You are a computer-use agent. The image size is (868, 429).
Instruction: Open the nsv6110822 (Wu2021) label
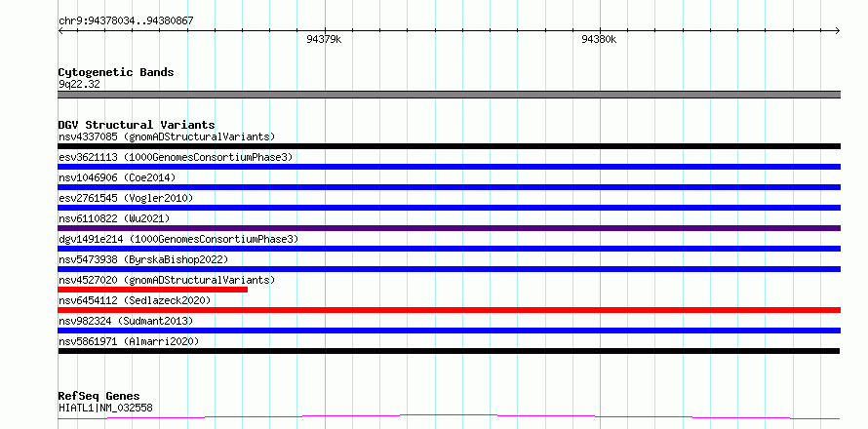pos(114,218)
